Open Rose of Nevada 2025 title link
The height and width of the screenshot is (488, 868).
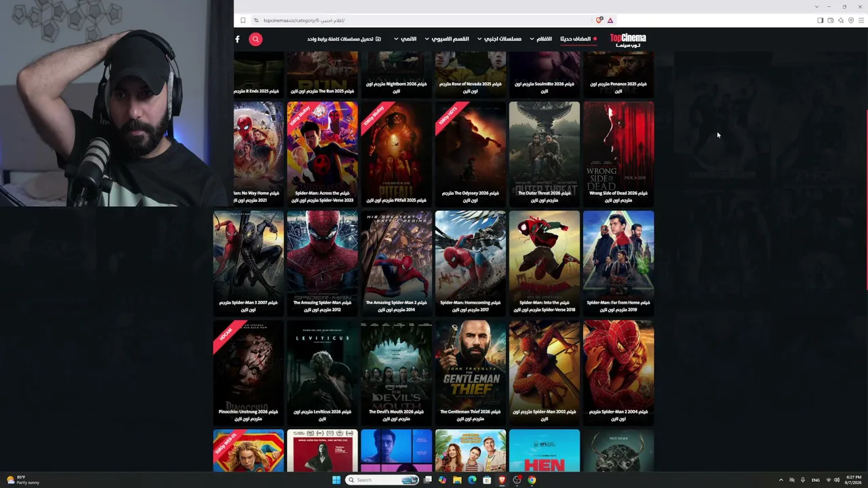tap(471, 87)
